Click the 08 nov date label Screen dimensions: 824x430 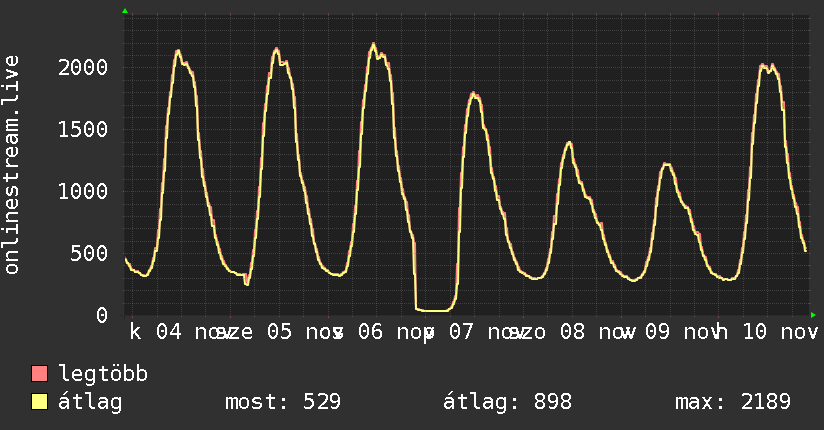click(x=585, y=331)
